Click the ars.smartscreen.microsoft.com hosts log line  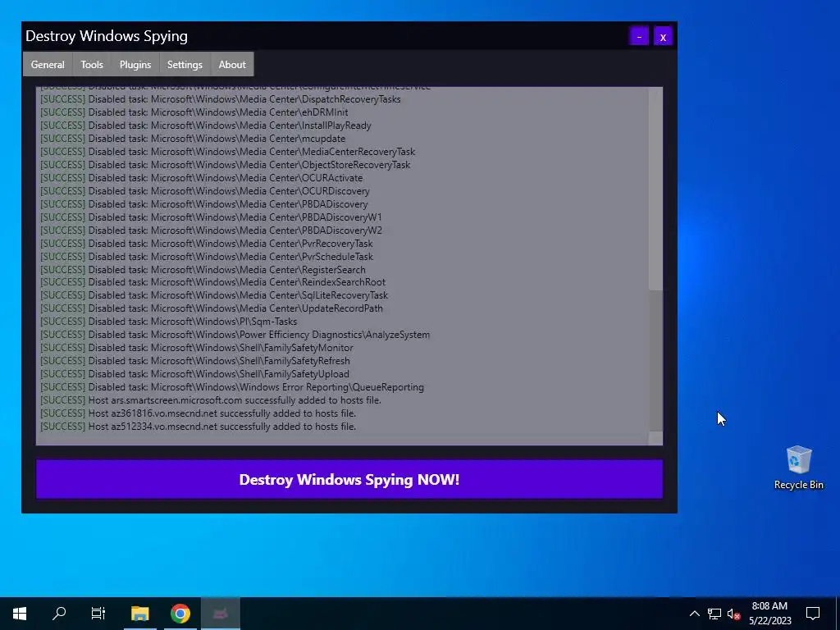211,400
